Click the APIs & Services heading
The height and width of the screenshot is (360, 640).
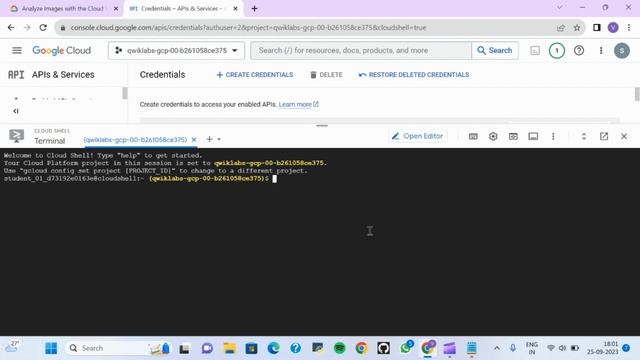point(63,75)
